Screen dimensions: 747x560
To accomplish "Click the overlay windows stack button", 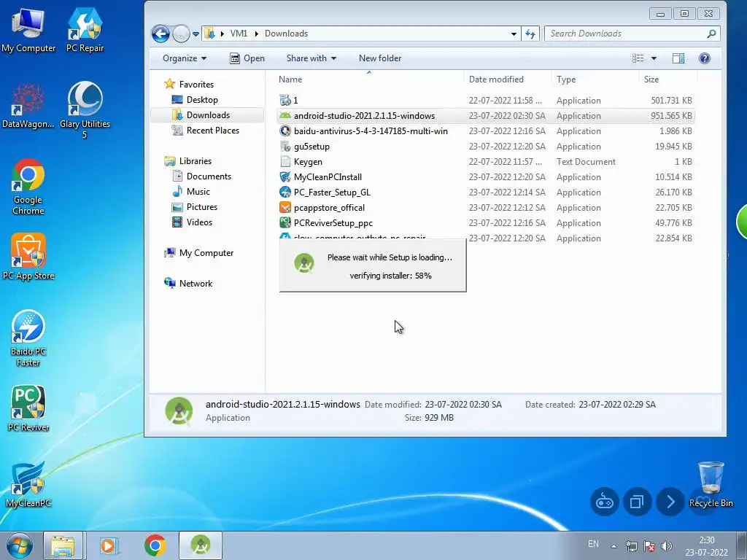I will [x=638, y=502].
